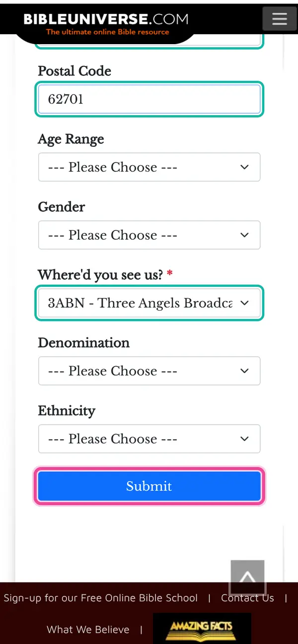Tap the scroll-to-top arrow button

coord(247,578)
